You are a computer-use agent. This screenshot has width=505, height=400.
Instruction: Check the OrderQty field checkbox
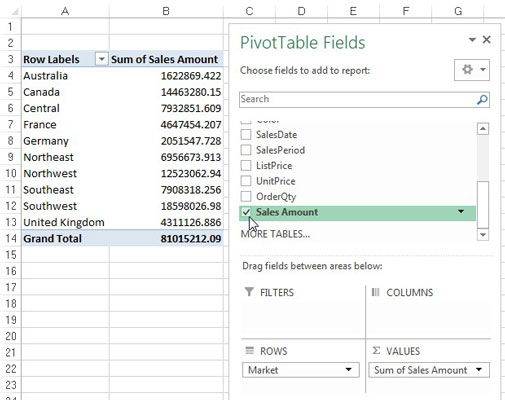(246, 196)
